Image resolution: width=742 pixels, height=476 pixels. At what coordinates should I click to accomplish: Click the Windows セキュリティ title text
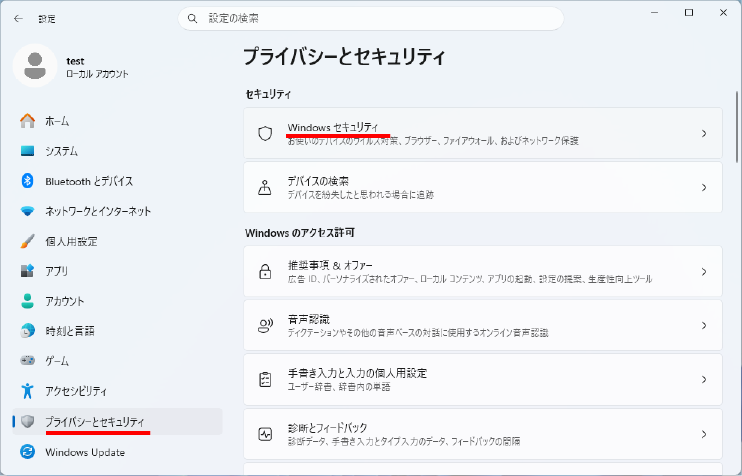[x=333, y=127]
